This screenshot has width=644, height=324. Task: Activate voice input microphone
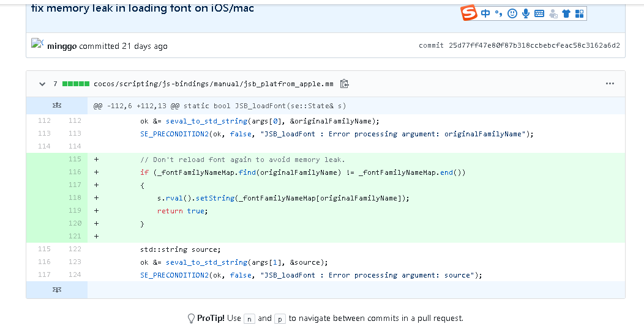526,13
